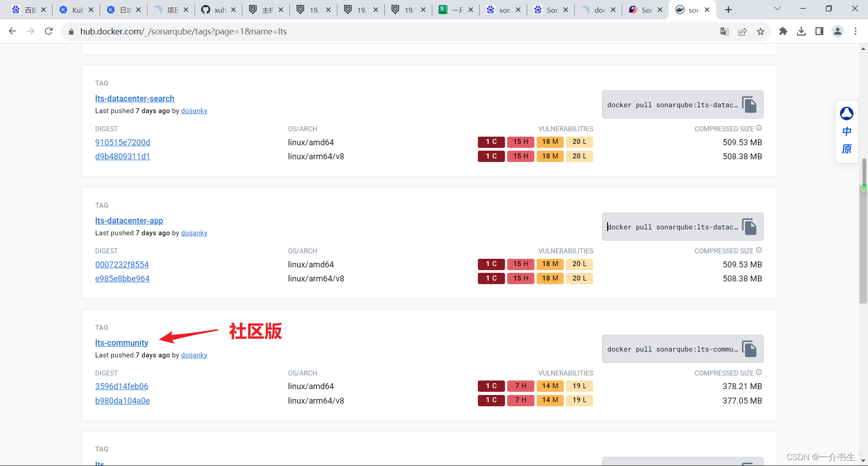Open doijanky profile under lts-community
Viewport: 868px width, 466px height.
coord(194,355)
